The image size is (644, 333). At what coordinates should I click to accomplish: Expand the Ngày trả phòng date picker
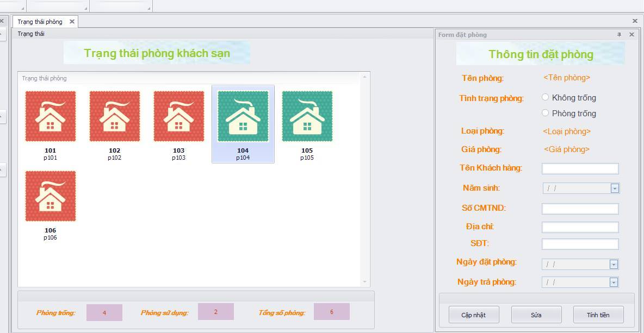coord(614,282)
